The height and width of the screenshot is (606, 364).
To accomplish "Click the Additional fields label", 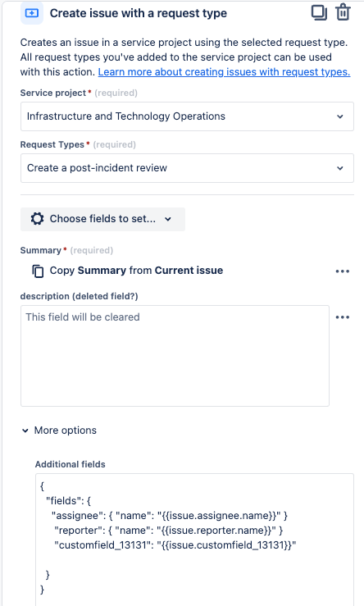I will coord(71,464).
